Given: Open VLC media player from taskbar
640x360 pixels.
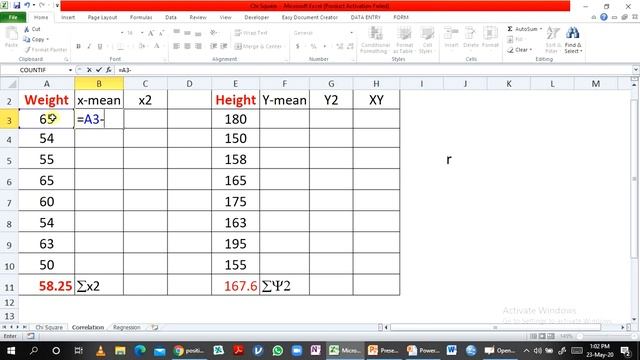Looking at the screenshot, I should 100,351.
